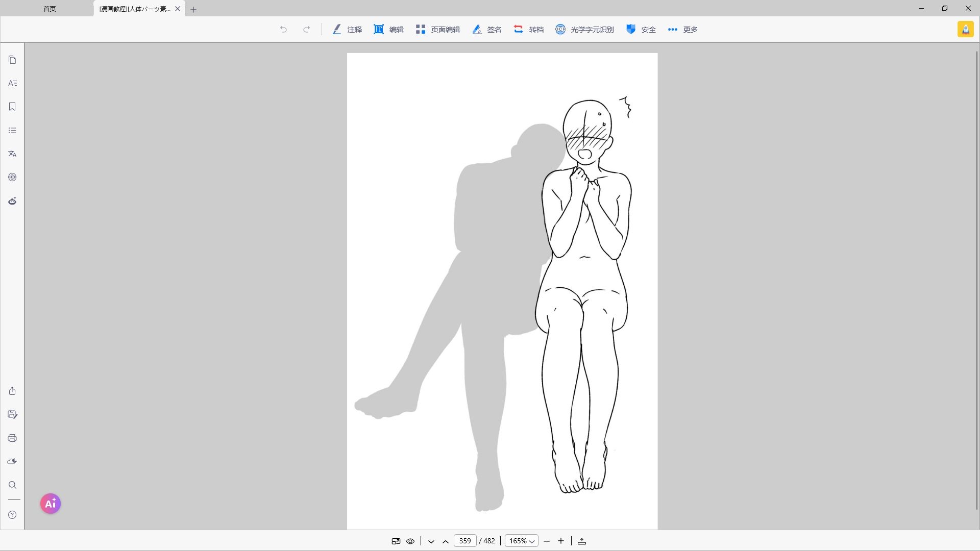
Task: Open the 注释 annotation tool
Action: click(347, 30)
